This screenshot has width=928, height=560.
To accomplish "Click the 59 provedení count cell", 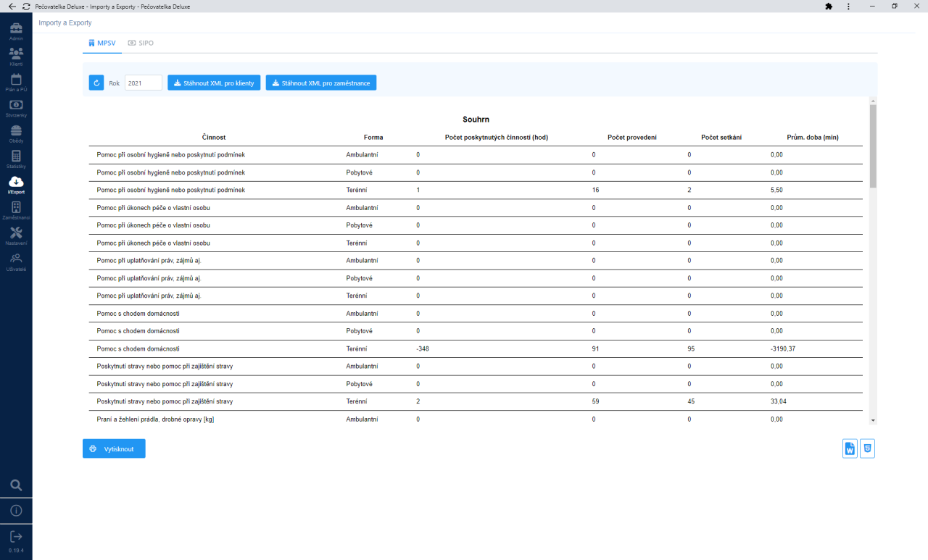I will 595,401.
